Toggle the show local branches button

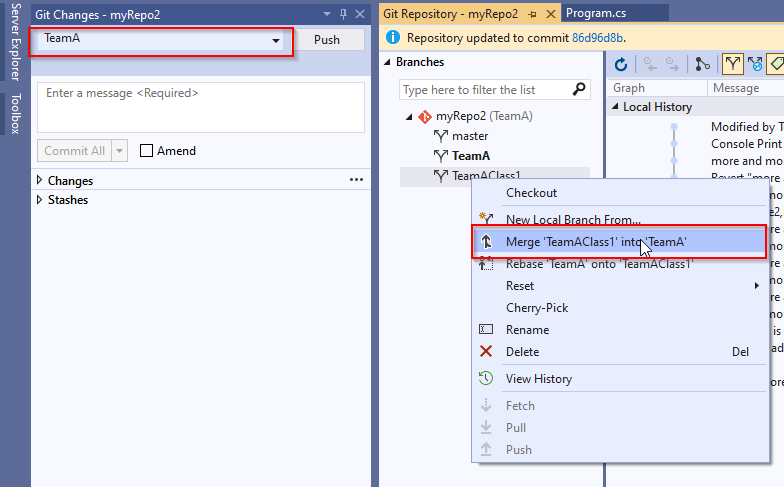pyautogui.click(x=732, y=64)
